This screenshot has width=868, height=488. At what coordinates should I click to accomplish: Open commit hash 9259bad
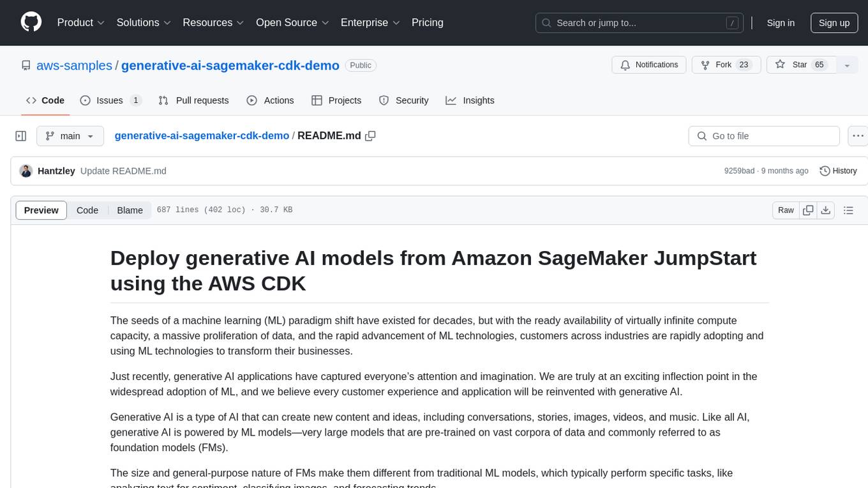(x=739, y=171)
